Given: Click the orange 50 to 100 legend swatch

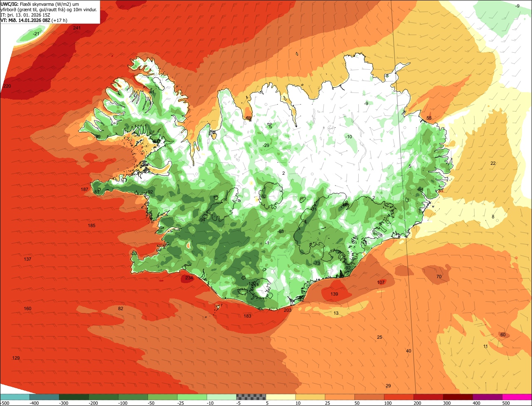Looking at the screenshot, I should pyautogui.click(x=369, y=397).
